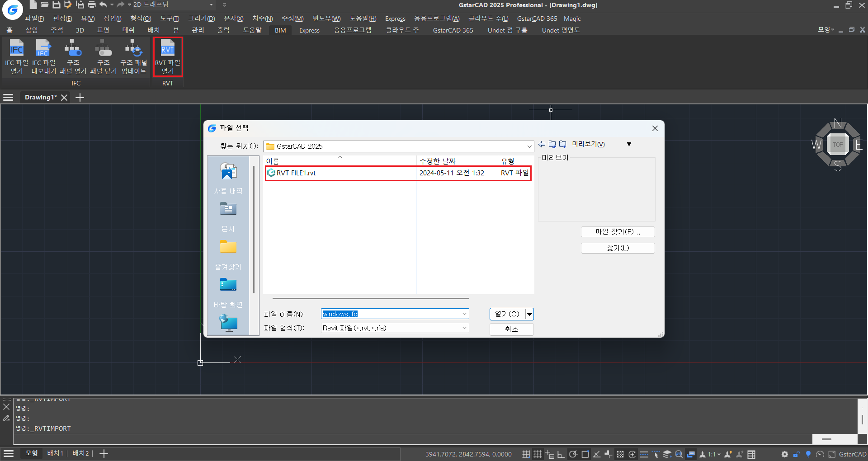The height and width of the screenshot is (461, 868).
Task: Select 문서 in the dialog sidebar
Action: pyautogui.click(x=228, y=216)
